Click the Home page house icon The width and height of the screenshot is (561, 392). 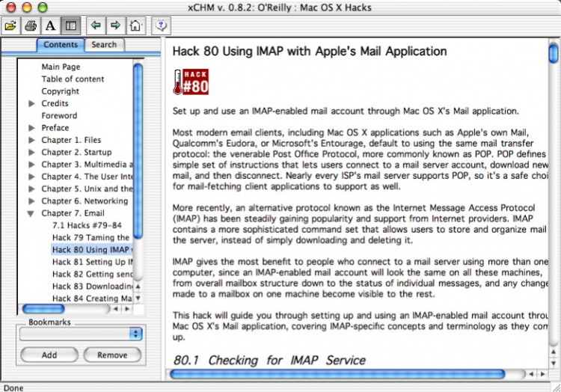(135, 25)
